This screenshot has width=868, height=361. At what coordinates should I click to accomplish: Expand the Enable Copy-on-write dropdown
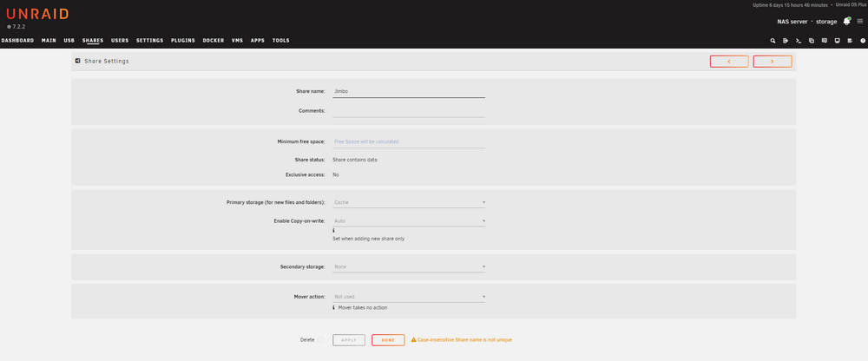pyautogui.click(x=409, y=221)
